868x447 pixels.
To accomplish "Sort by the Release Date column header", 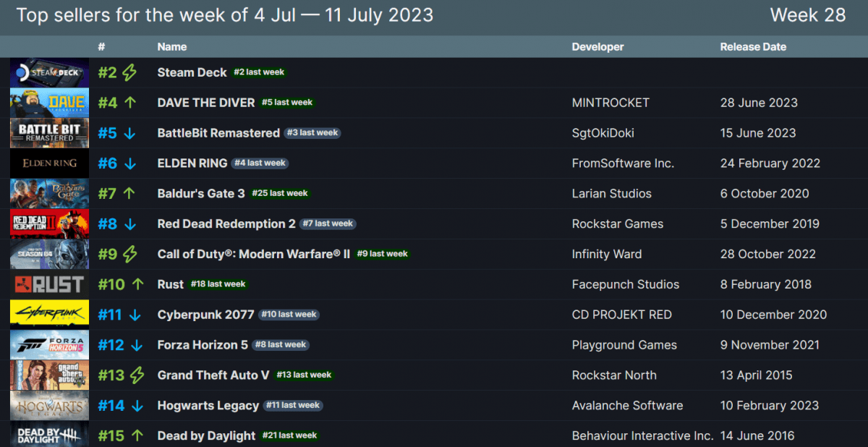I will (752, 47).
